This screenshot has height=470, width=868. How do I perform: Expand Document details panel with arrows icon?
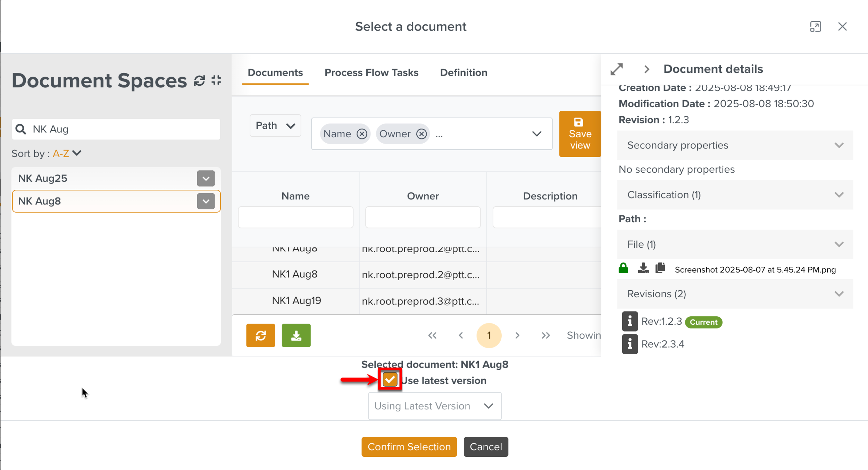617,69
